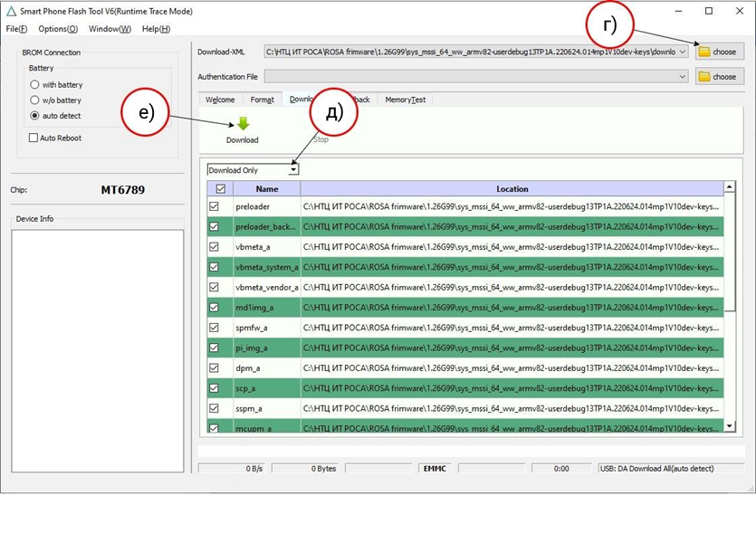756x543 pixels.
Task: Switch to the MemoryTest tab
Action: (405, 100)
